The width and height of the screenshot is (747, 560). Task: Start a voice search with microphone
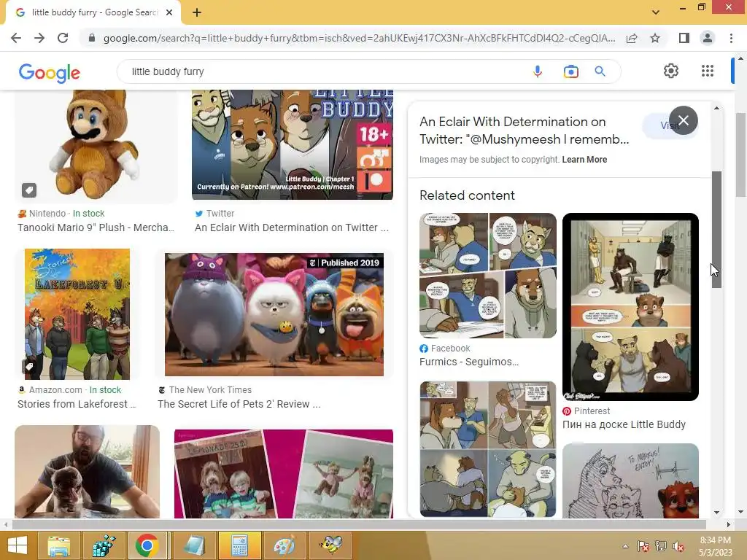click(538, 71)
